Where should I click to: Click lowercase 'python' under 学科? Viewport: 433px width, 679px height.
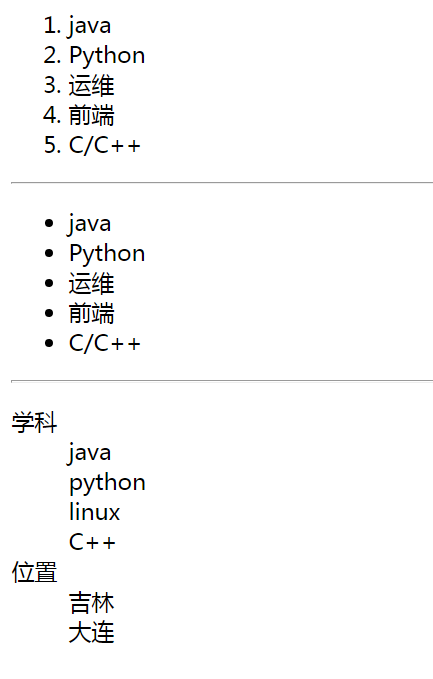107,483
